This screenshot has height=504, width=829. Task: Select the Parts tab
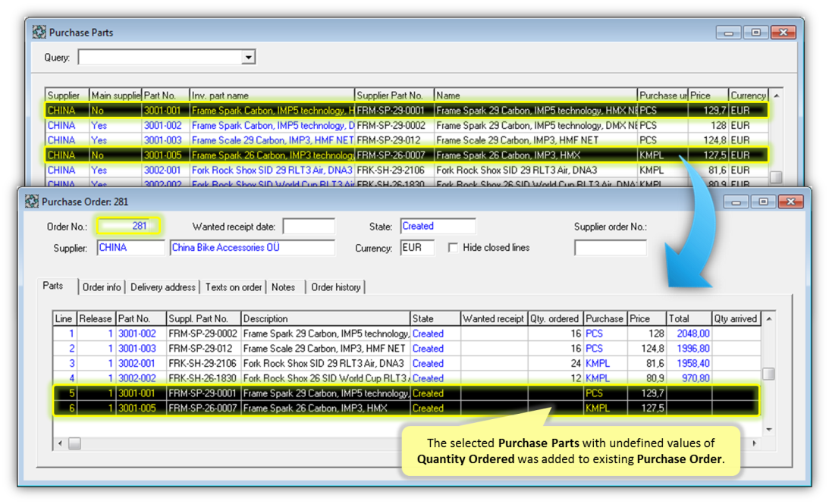55,286
